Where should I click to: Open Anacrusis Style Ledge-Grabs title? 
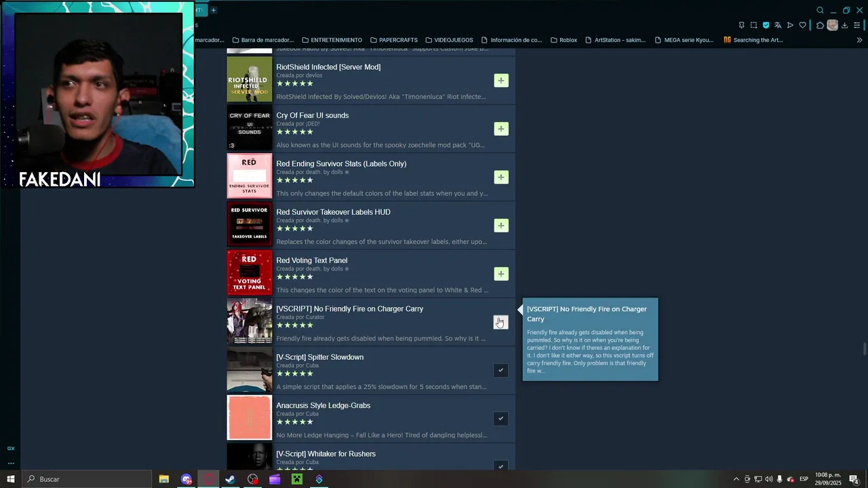pos(323,405)
